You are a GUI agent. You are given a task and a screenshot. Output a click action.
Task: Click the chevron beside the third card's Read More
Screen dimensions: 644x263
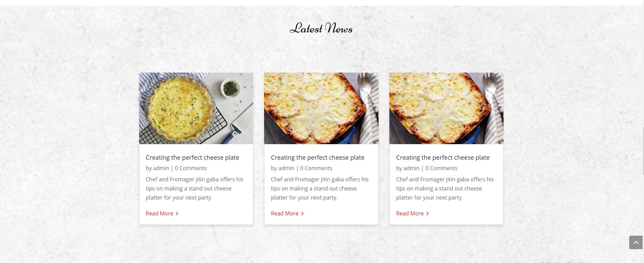pyautogui.click(x=428, y=213)
